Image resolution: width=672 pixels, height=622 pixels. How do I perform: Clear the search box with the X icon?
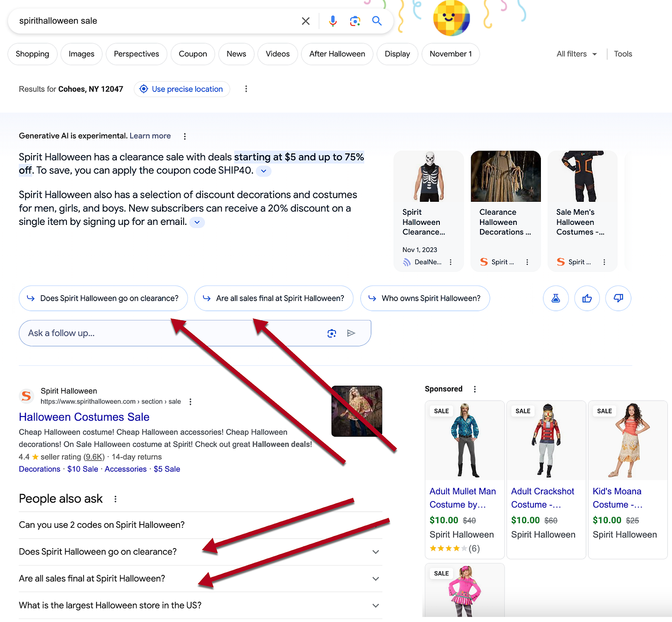tap(306, 21)
